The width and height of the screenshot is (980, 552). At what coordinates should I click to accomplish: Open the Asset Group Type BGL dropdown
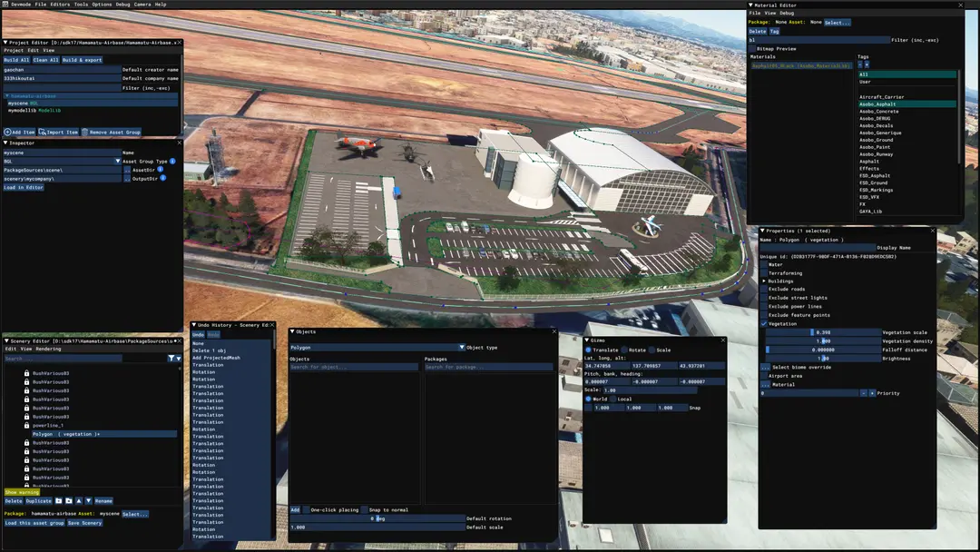click(62, 162)
